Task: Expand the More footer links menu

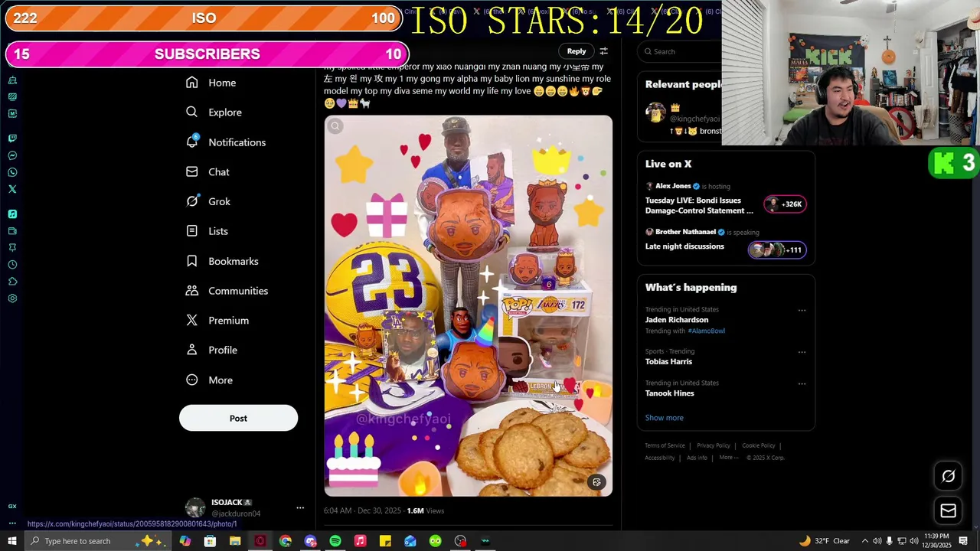Action: pyautogui.click(x=728, y=458)
